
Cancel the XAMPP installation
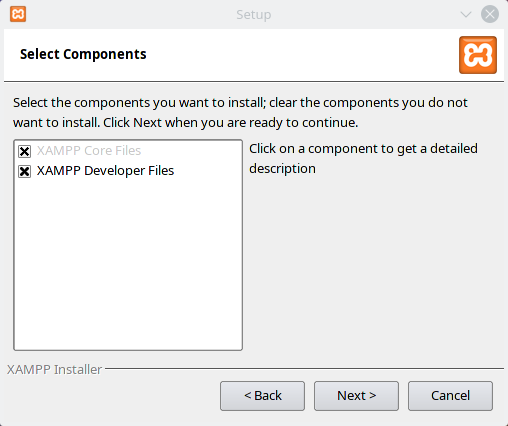click(450, 396)
